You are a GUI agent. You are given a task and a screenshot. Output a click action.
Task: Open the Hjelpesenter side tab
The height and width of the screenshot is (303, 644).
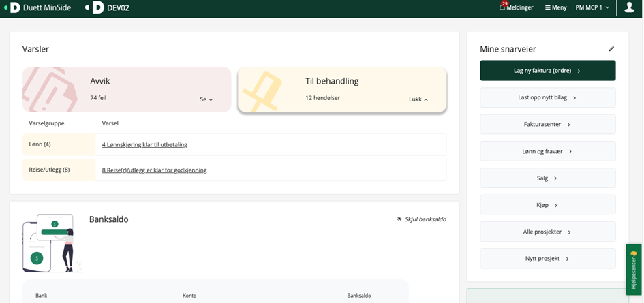coord(634,270)
